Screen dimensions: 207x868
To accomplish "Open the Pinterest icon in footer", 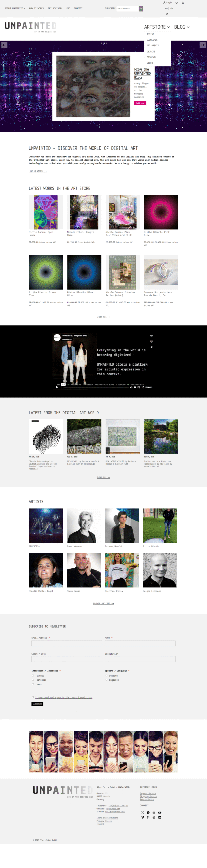I will click(x=148, y=817).
